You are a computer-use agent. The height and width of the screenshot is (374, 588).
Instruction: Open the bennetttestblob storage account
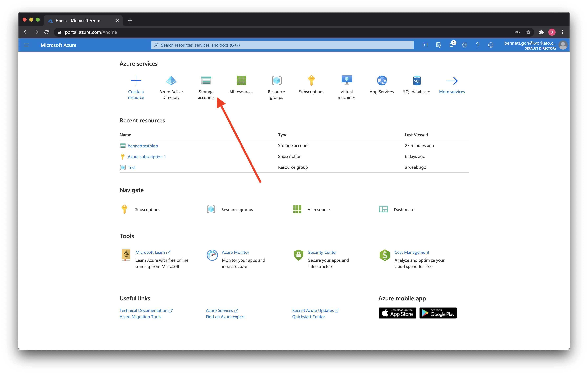coord(143,145)
